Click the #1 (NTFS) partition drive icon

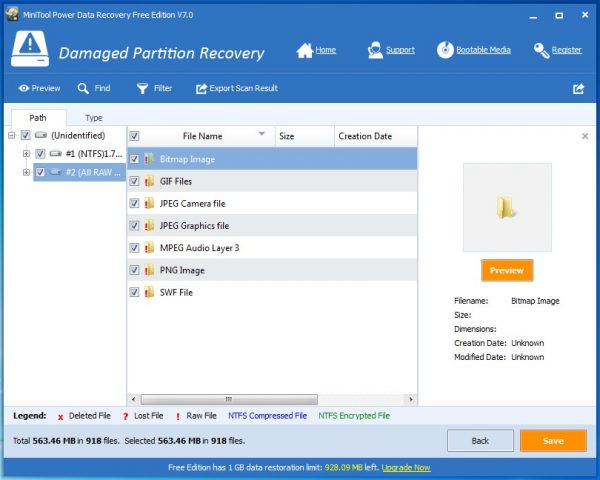point(55,153)
